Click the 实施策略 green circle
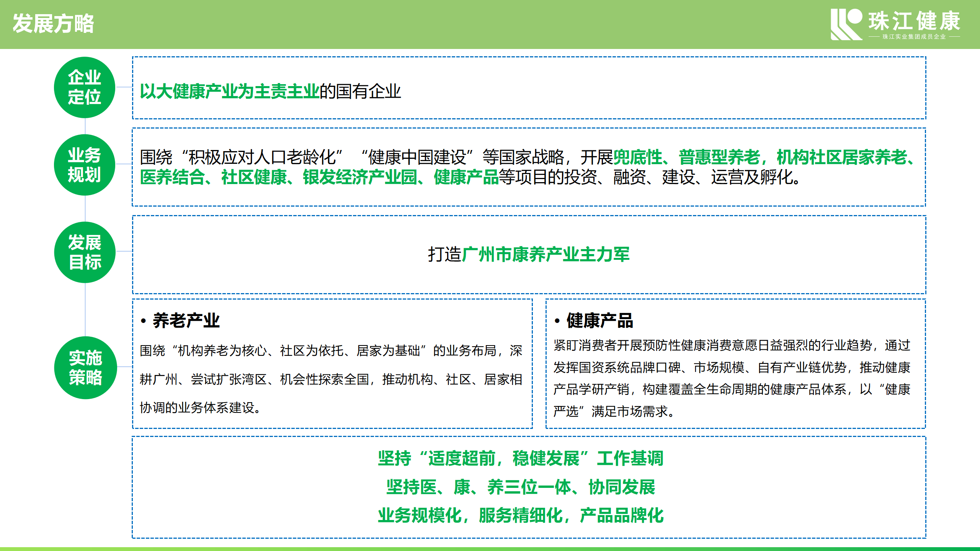 point(85,367)
